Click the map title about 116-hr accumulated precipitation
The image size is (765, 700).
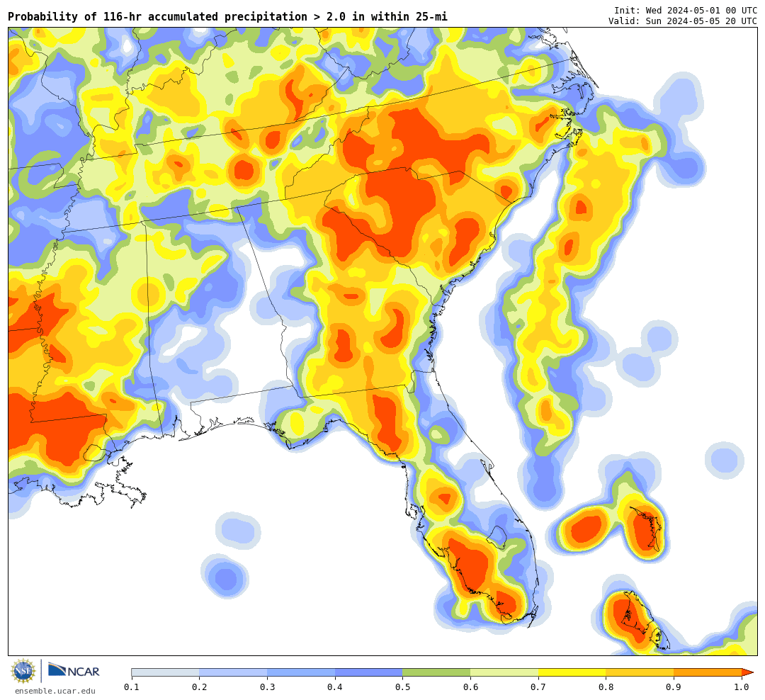click(227, 17)
